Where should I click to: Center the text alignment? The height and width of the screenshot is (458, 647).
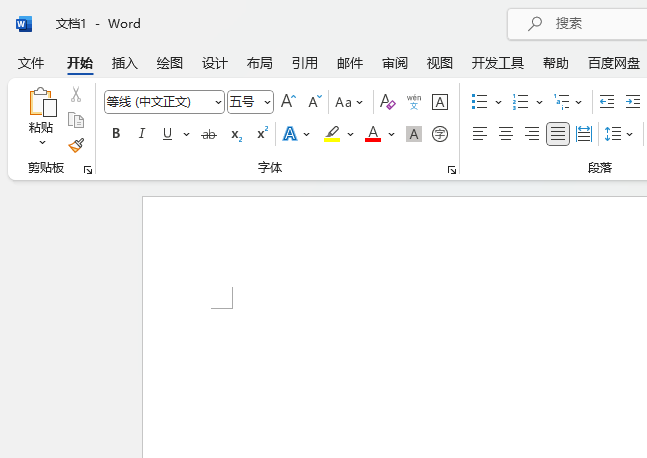coord(506,134)
